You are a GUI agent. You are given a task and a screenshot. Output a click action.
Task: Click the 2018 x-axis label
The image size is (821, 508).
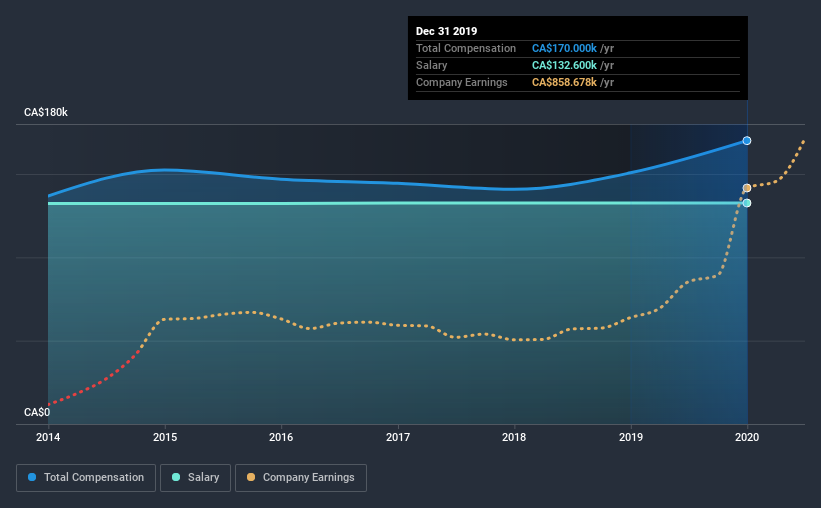pos(514,437)
